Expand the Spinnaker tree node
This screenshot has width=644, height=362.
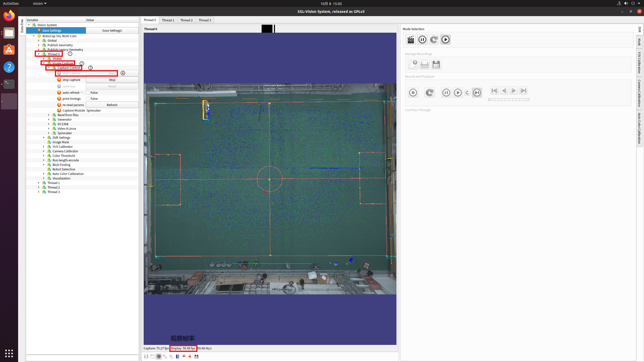point(49,133)
